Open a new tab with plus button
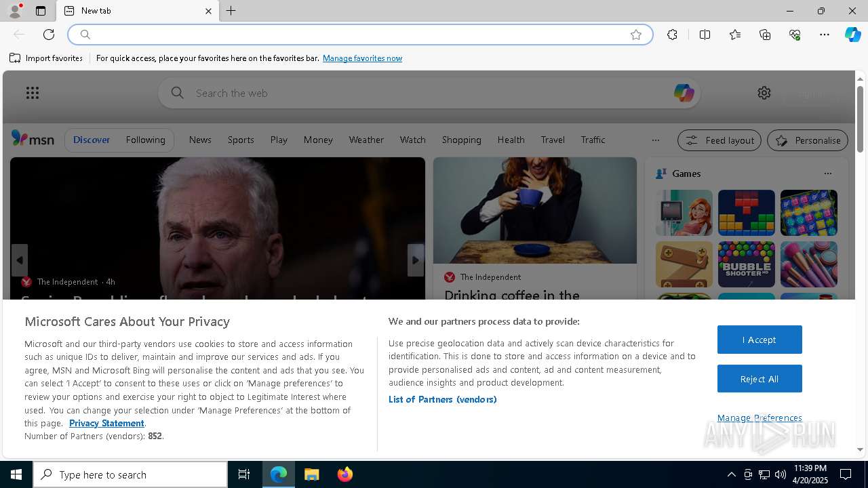The width and height of the screenshot is (868, 488). (x=231, y=11)
